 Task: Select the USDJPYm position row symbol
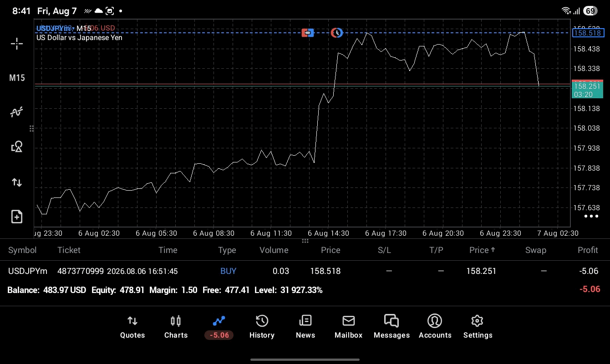click(28, 271)
